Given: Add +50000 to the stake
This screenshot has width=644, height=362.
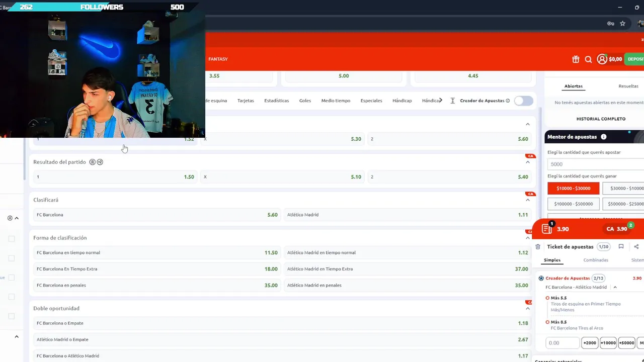Looking at the screenshot, I should (626, 343).
